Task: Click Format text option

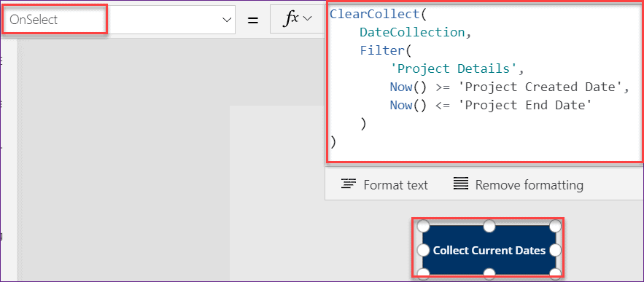Action: click(384, 184)
